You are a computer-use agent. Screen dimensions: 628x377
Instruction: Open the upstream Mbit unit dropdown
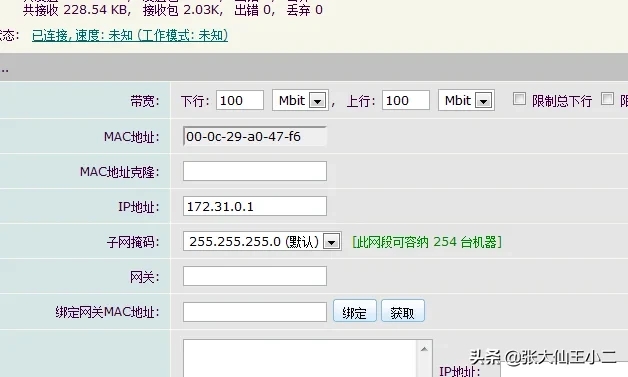[x=466, y=100]
